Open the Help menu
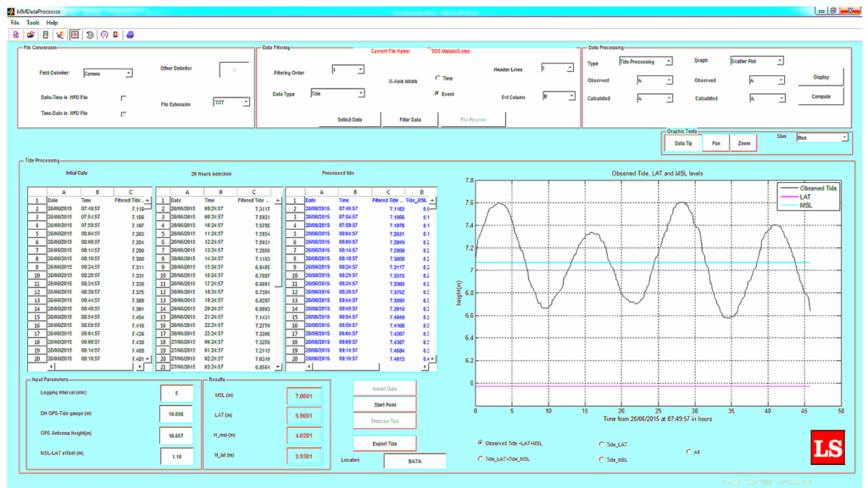Screen dimensions: 868x488 click(53, 22)
